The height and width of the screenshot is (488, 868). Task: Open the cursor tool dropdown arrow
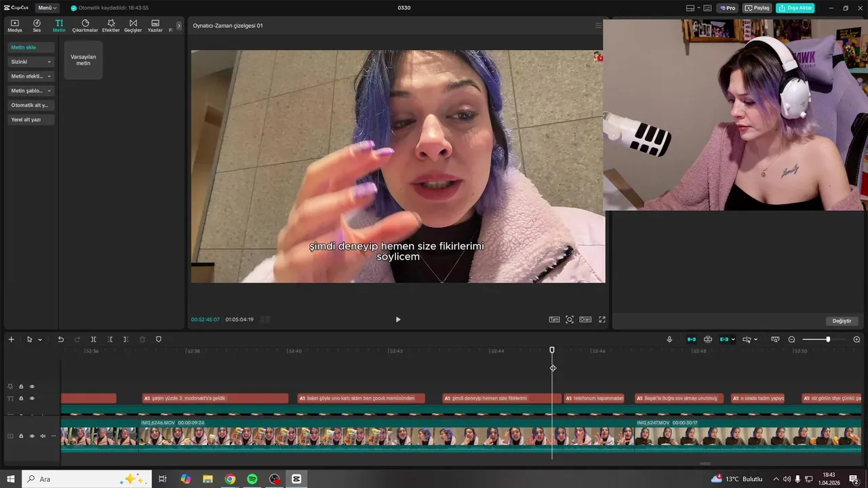[x=40, y=340]
